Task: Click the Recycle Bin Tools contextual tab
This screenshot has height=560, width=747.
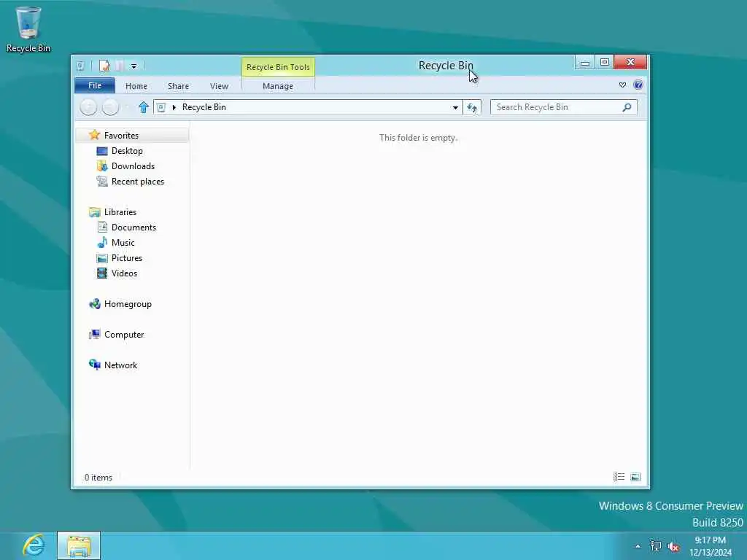Action: 278,67
